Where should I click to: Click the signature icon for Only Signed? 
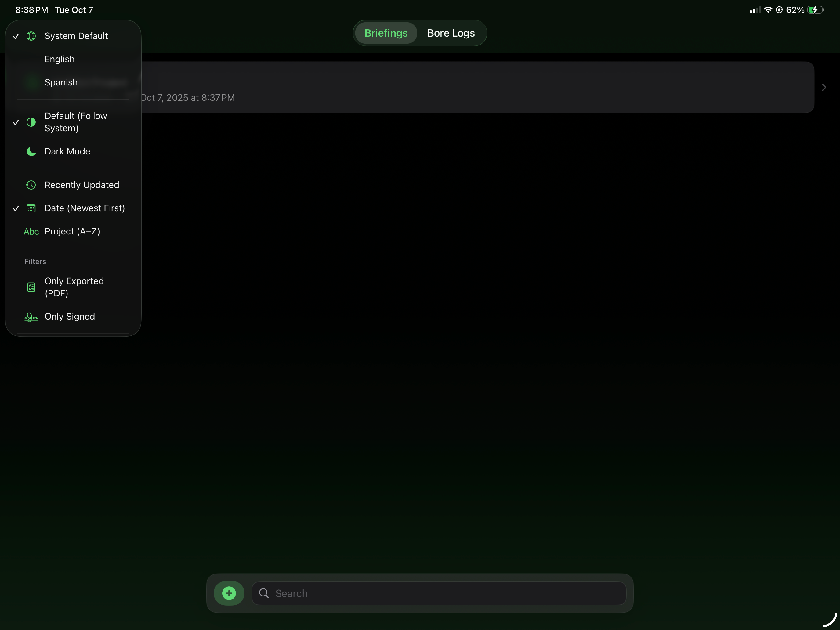[31, 317]
